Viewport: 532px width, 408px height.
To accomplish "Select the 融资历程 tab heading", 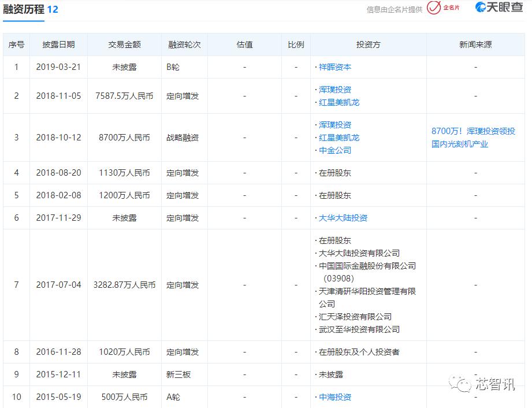I will [24, 9].
